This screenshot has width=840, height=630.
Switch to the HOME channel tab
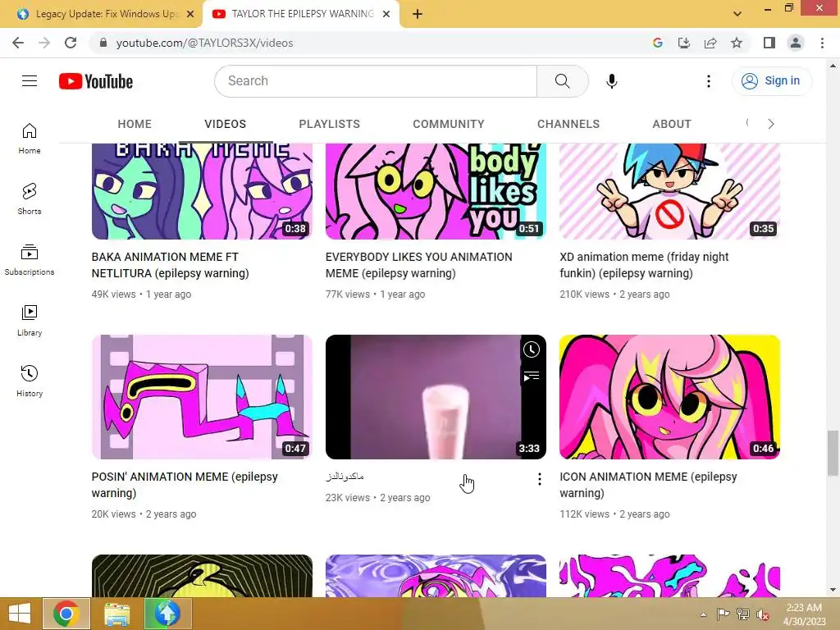[135, 124]
